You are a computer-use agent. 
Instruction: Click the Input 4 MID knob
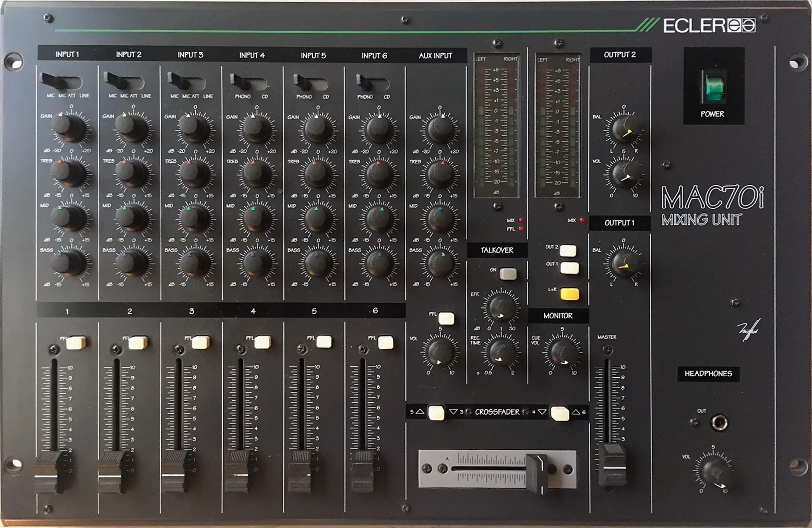[x=256, y=218]
